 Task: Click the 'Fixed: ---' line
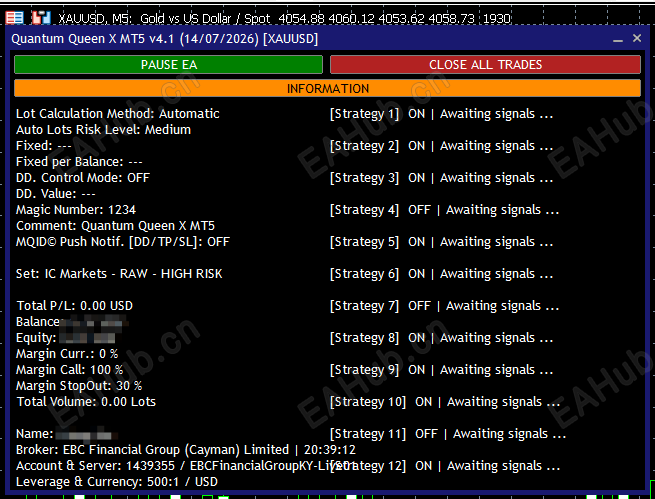(44, 146)
